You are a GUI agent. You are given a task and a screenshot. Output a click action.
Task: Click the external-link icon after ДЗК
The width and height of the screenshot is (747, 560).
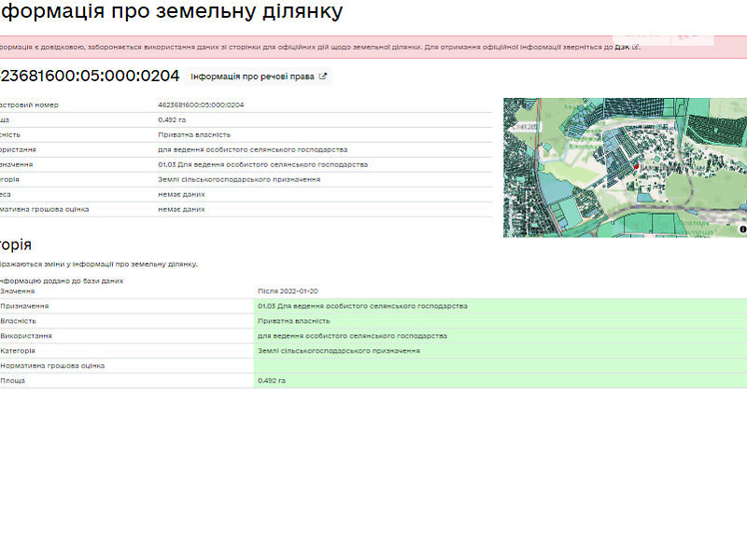point(636,46)
